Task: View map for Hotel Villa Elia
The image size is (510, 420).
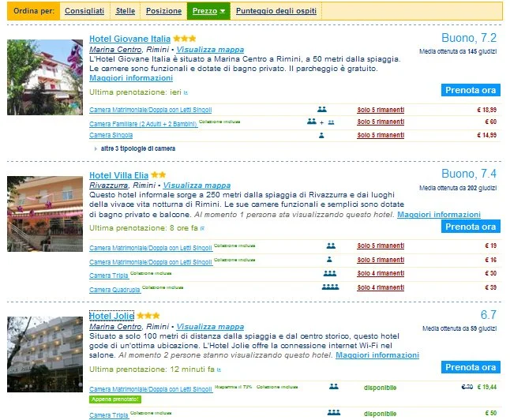Action: tap(197, 185)
